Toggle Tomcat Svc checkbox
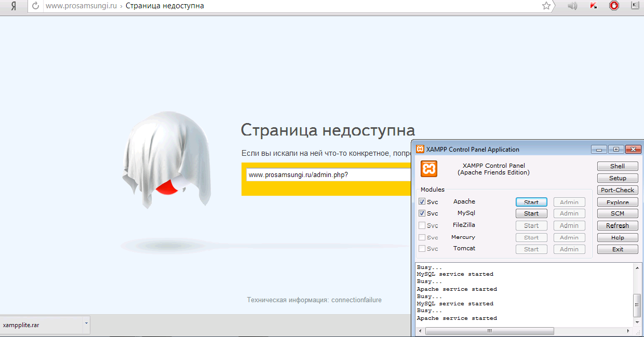Screen dimensions: 644x337 tap(422, 249)
